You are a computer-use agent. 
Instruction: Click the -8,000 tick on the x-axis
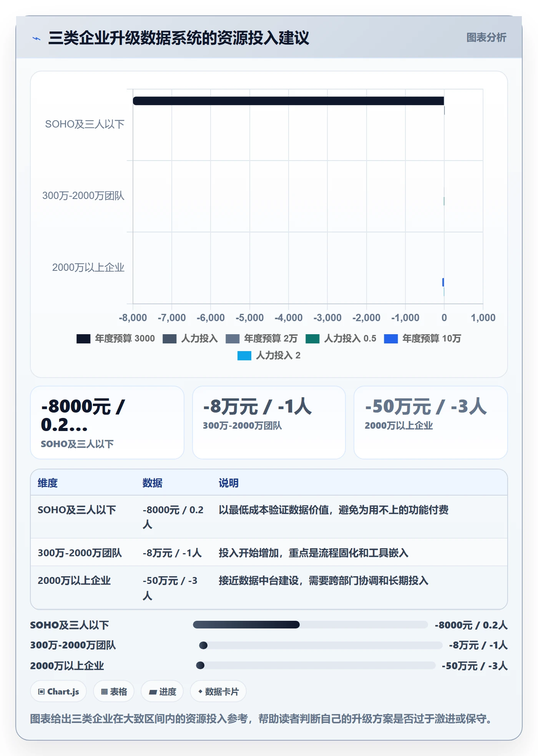(133, 318)
